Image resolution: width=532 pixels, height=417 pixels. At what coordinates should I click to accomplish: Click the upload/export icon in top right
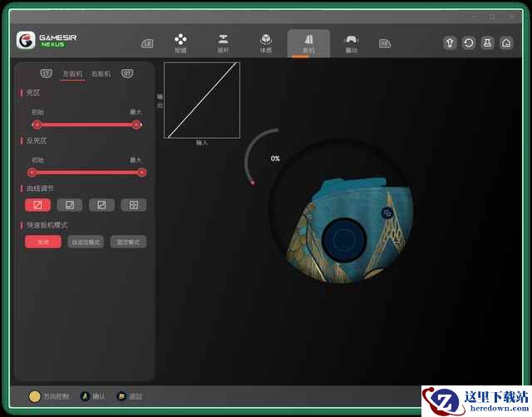[x=451, y=43]
